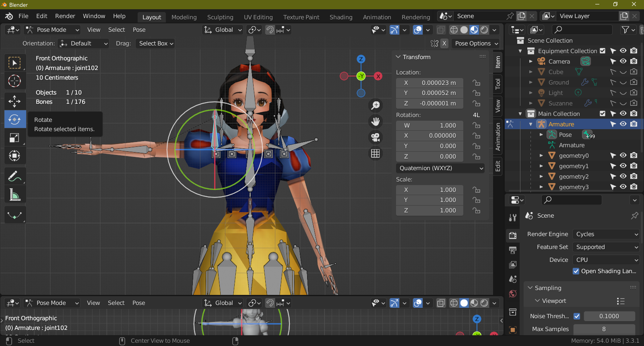Activate the Transform tool
The image size is (644, 346).
[15, 156]
